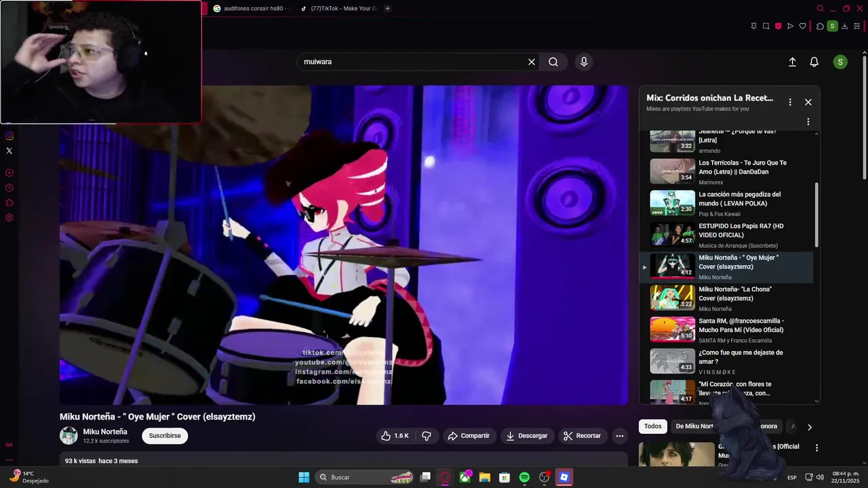The height and width of the screenshot is (488, 868).
Task: Toggle the red ad-blocker shield icon
Action: click(x=778, y=26)
